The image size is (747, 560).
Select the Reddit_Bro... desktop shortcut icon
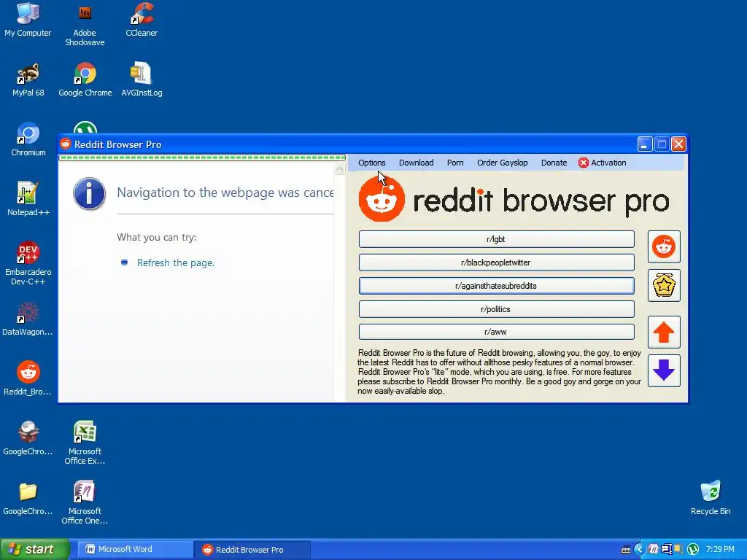click(28, 379)
